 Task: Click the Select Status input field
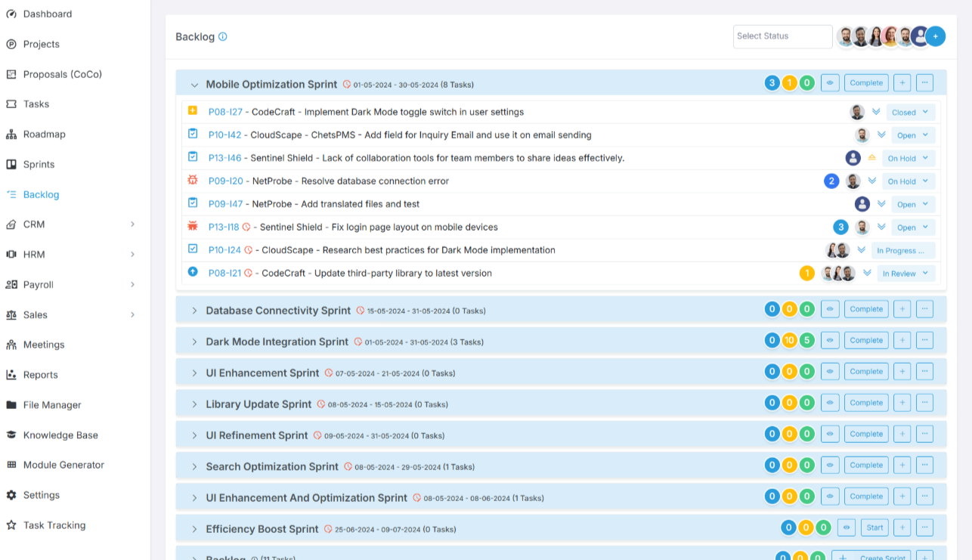click(x=782, y=36)
